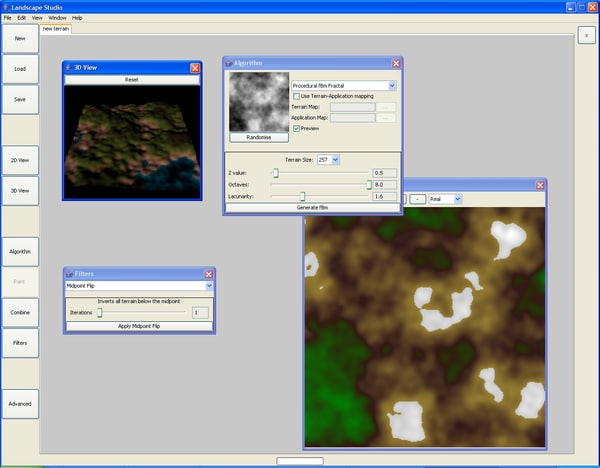Open the 3D View from the sidebar
Image resolution: width=600 pixels, height=468 pixels.
point(20,191)
